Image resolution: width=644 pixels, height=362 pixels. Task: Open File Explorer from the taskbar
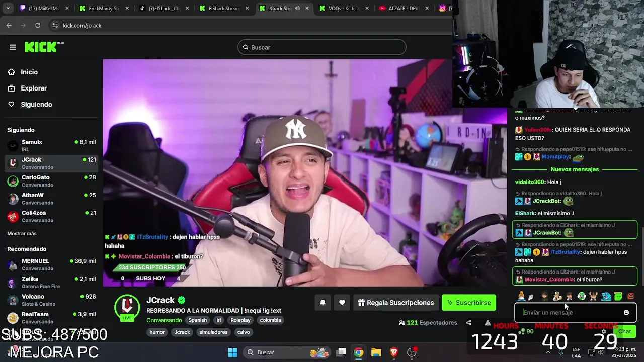[376, 352]
